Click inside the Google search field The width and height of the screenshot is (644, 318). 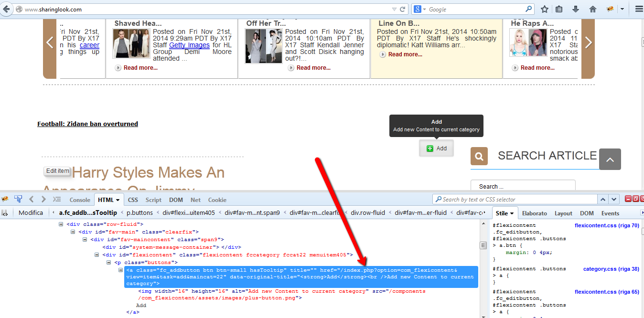[x=476, y=9]
